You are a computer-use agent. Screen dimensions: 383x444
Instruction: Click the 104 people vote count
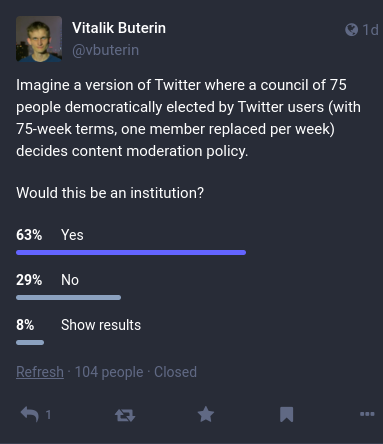[109, 372]
